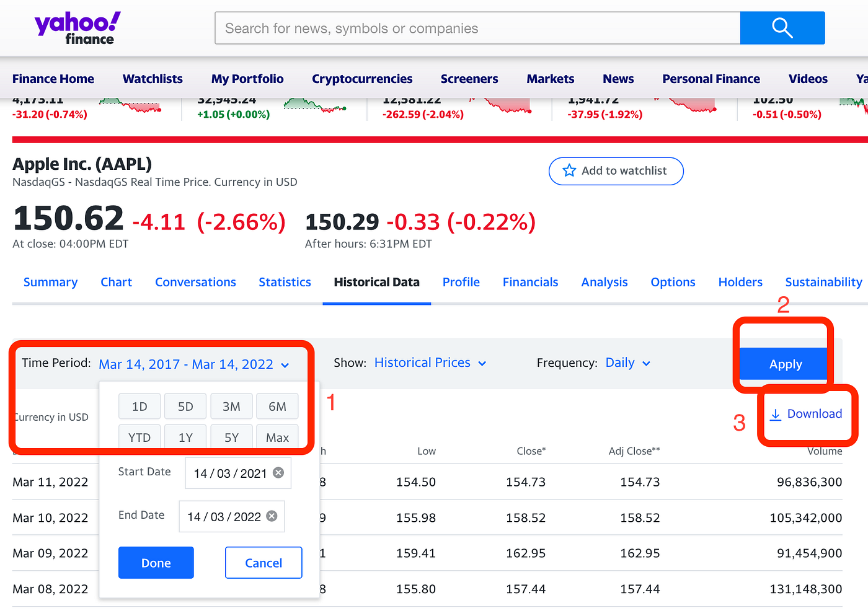Open My Portfolio
Screen dimensions: 868x616
247,79
